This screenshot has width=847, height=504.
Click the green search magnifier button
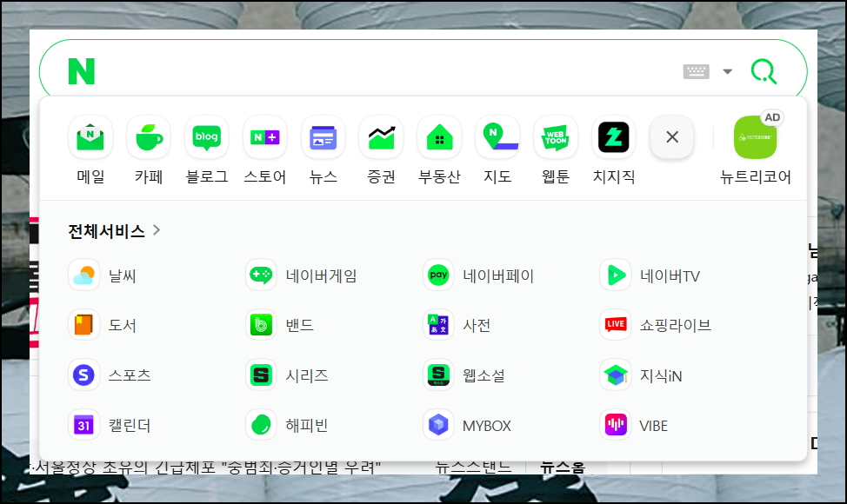point(764,71)
